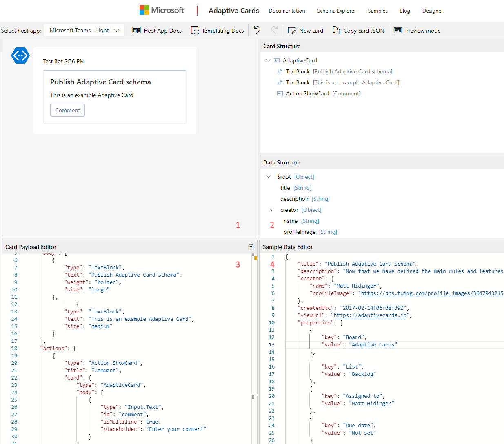Click the 'This is an example Adaptive Card' preview text
Viewport: 504px width, 444px height.
(92, 95)
